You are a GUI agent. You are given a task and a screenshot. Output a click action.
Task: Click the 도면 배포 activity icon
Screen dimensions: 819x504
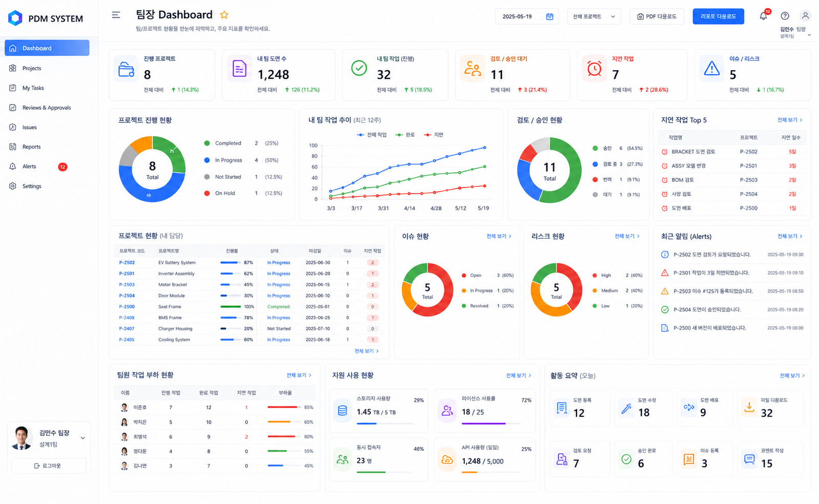coord(689,408)
